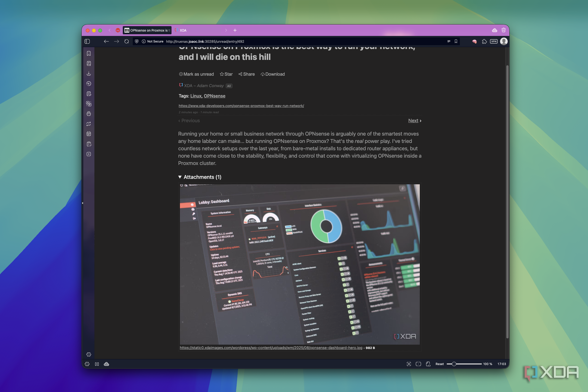Screen dimensions: 588x392
Task: Open the opnsense-dashboard-hero.jpg link
Action: 271,348
